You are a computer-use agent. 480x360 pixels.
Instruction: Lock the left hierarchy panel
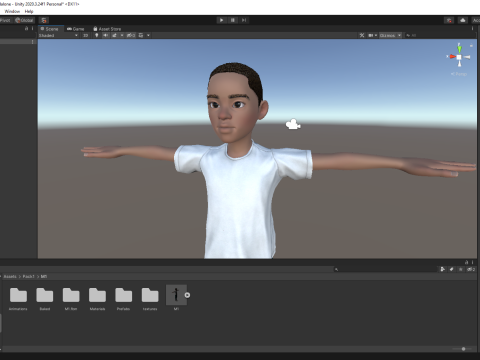[27, 29]
